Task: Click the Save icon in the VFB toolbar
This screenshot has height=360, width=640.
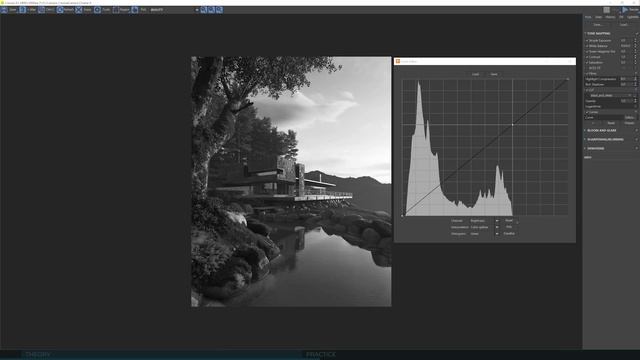Action: click(x=4, y=10)
